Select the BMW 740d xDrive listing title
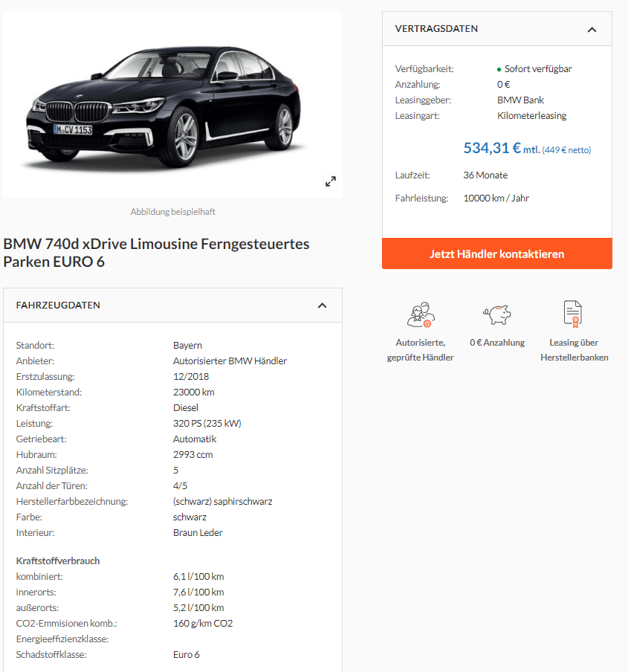628x672 pixels. coord(156,253)
